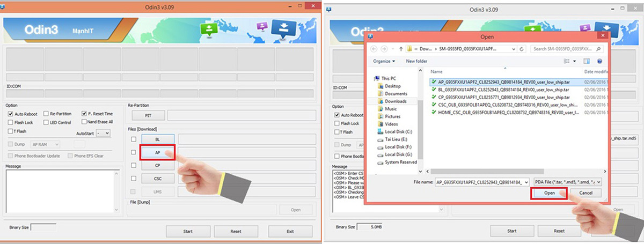Go up one folder level in Open dialog
The height and width of the screenshot is (244, 644).
pos(401,49)
